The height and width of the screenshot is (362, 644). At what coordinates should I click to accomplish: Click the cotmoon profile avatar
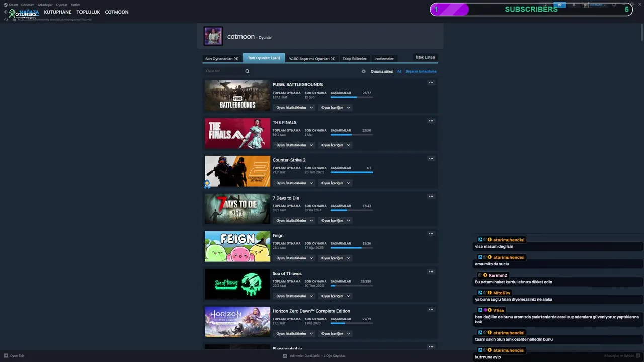[213, 36]
